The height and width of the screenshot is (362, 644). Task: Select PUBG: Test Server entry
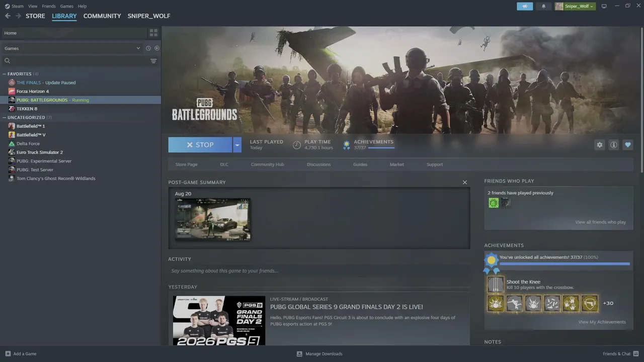click(80, 170)
